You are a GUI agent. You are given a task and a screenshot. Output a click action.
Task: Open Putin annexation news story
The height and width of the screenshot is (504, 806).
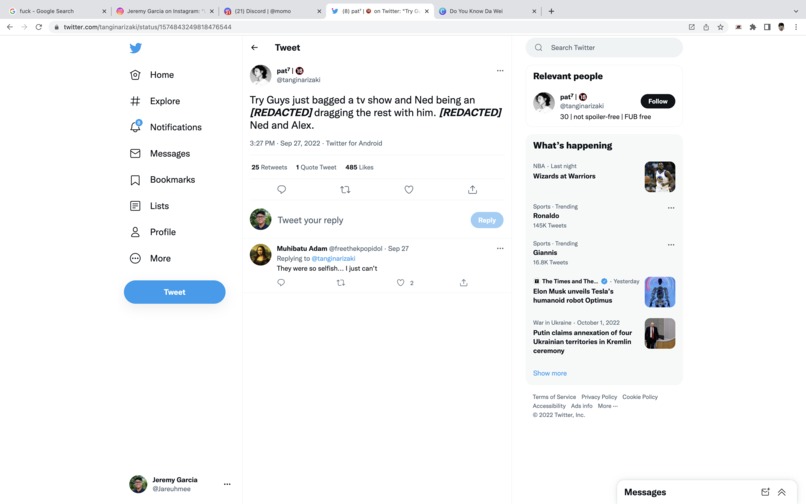(x=582, y=341)
